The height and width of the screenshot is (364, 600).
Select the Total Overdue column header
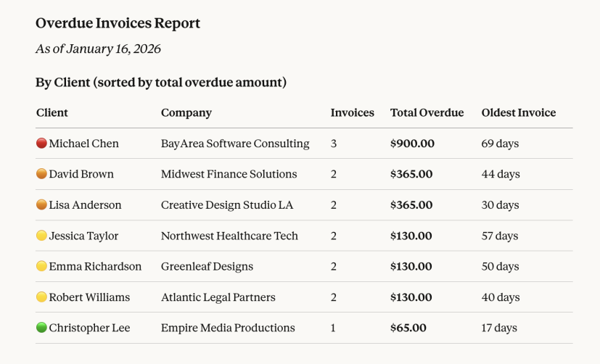click(427, 112)
